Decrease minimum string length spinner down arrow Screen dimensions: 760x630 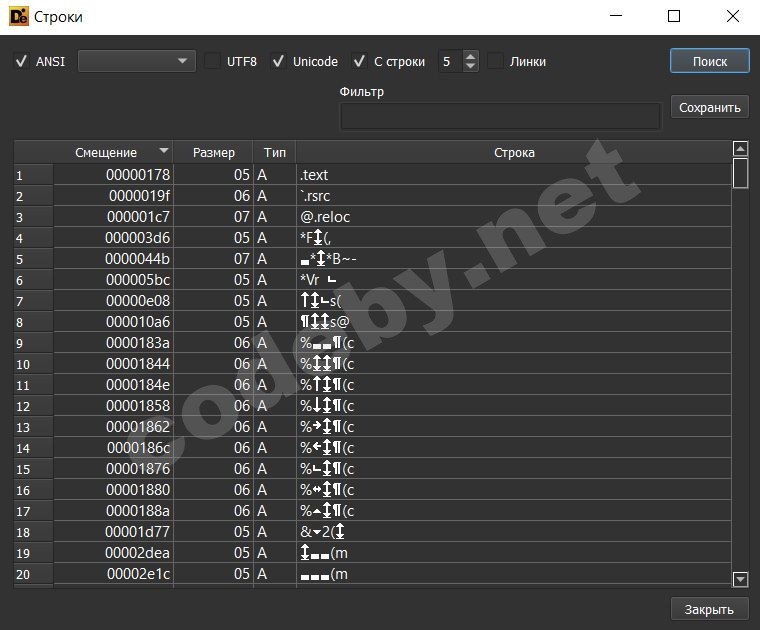tap(470, 66)
